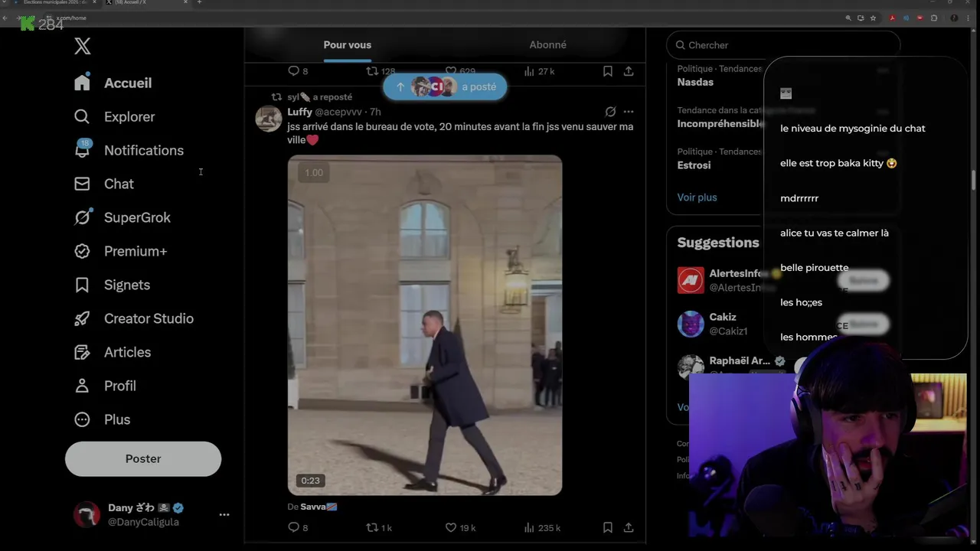This screenshot has width=980, height=551.
Task: Open Notifications with the bell badge
Action: [129, 150]
